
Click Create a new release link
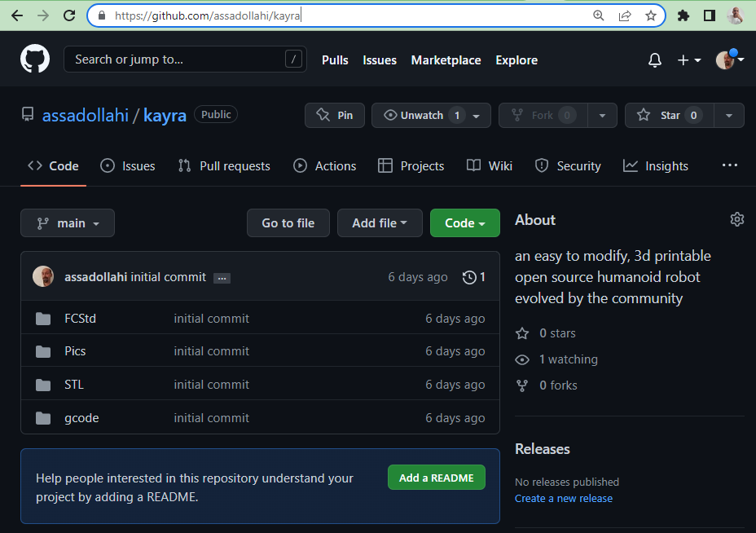click(564, 499)
